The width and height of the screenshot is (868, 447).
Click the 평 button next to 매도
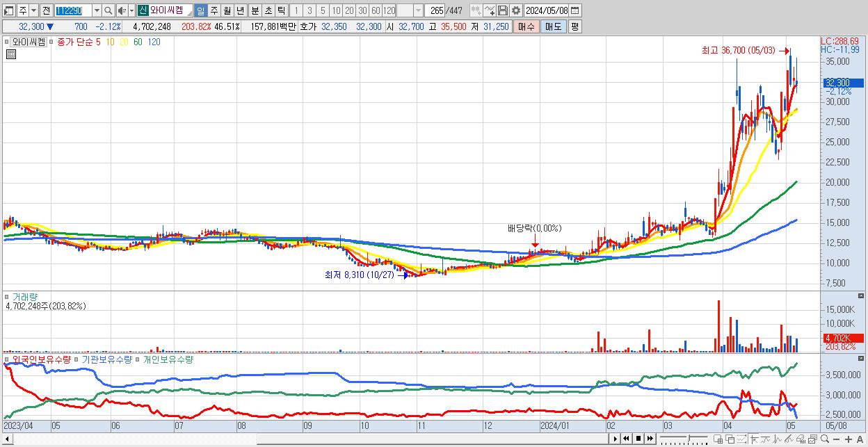574,26
